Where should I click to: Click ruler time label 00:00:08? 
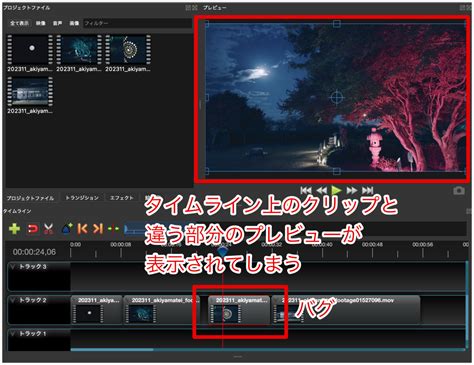point(121,245)
